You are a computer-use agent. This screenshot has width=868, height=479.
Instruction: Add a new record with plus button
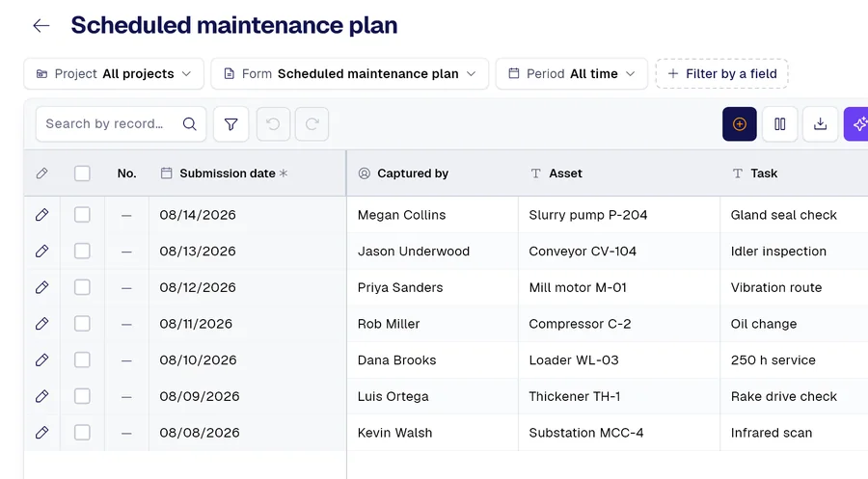(x=740, y=124)
